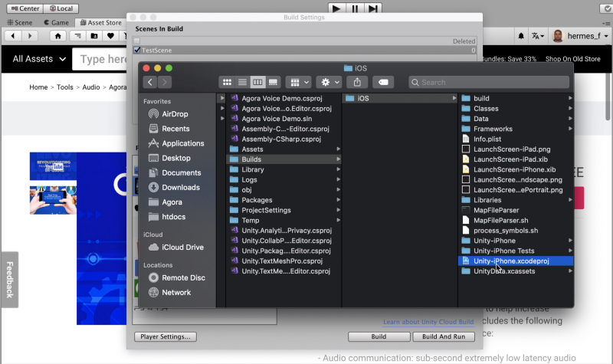The height and width of the screenshot is (364, 613).
Task: Open Shop On Old Store link
Action: 572,59
